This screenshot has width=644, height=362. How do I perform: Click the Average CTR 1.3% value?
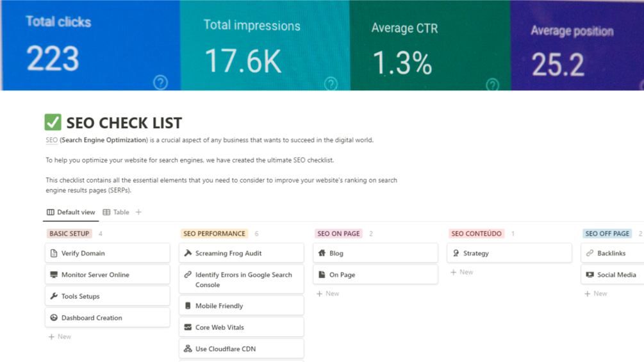[402, 63]
